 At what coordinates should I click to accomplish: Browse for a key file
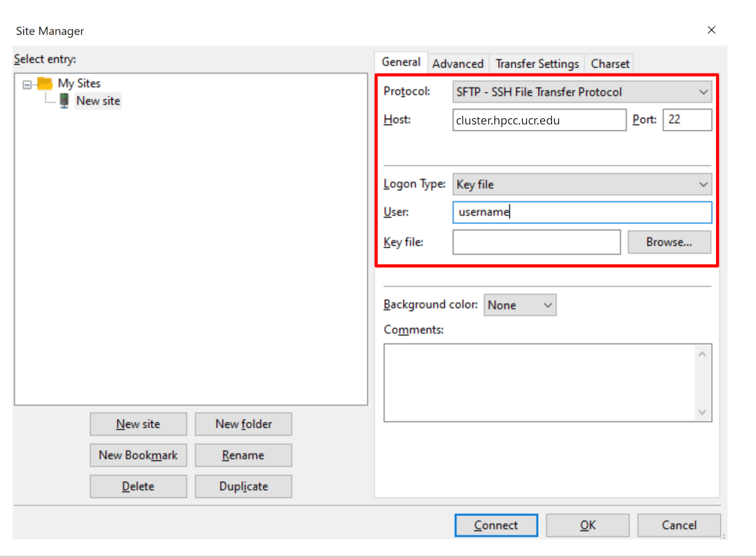[x=669, y=242]
